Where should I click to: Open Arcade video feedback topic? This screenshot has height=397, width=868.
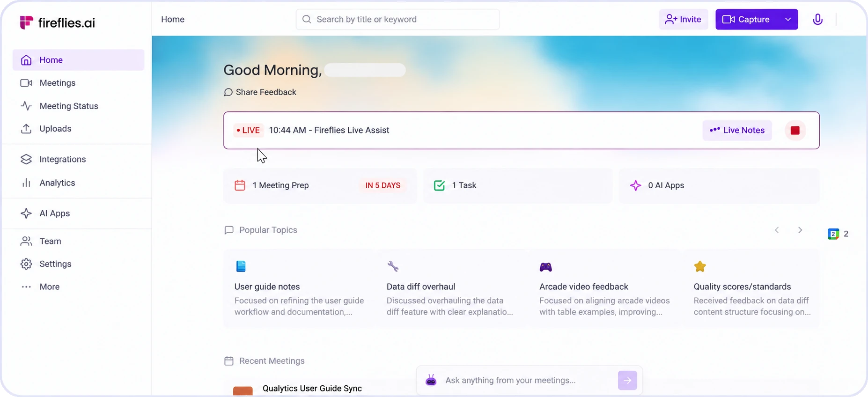[x=604, y=288]
